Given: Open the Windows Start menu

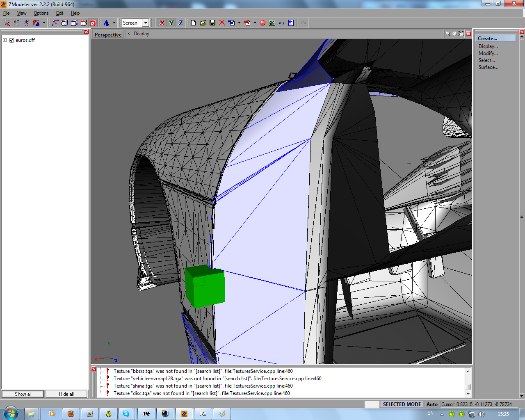Looking at the screenshot, I should click(11, 413).
